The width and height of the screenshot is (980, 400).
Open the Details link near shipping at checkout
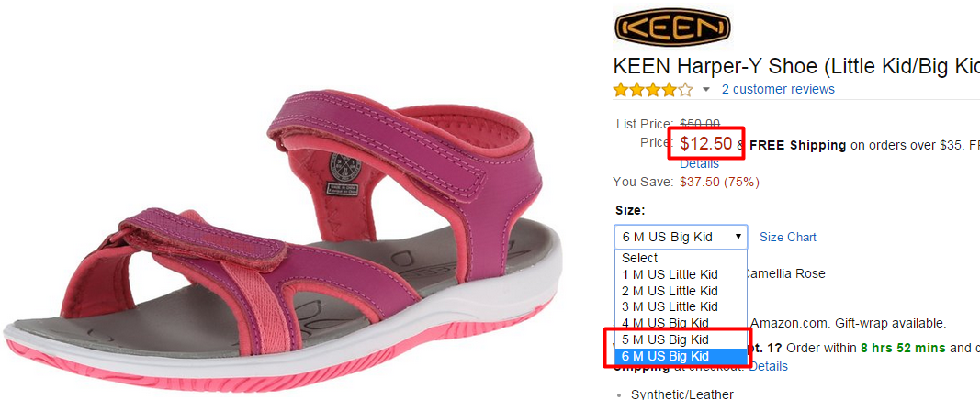coord(769,366)
